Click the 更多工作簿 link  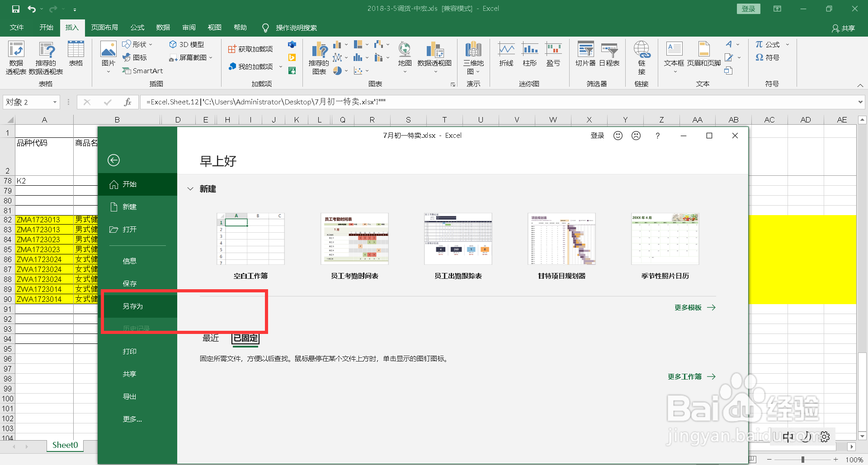click(692, 376)
